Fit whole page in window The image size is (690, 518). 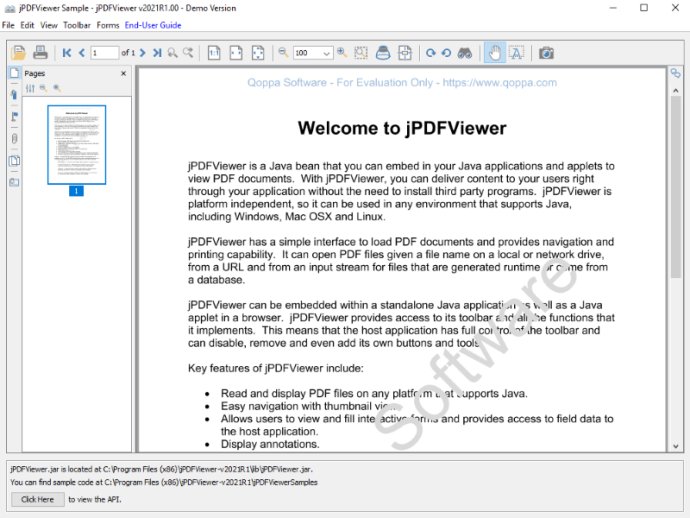coord(258,53)
